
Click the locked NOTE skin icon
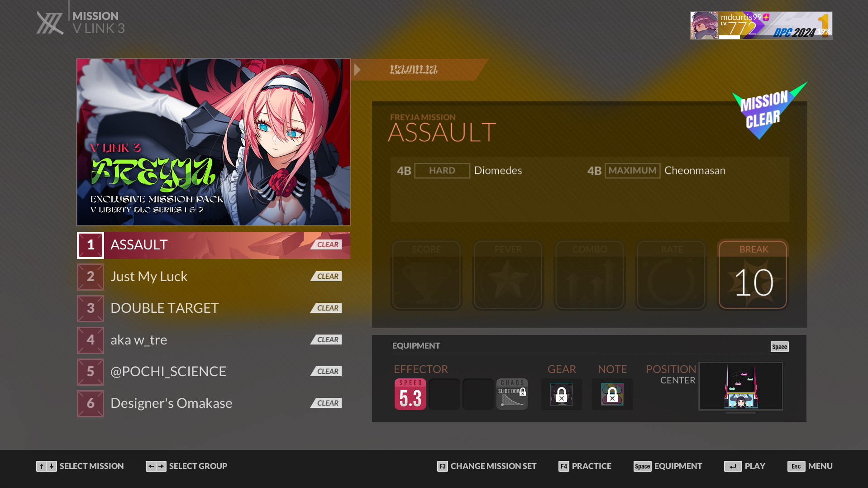click(x=612, y=394)
